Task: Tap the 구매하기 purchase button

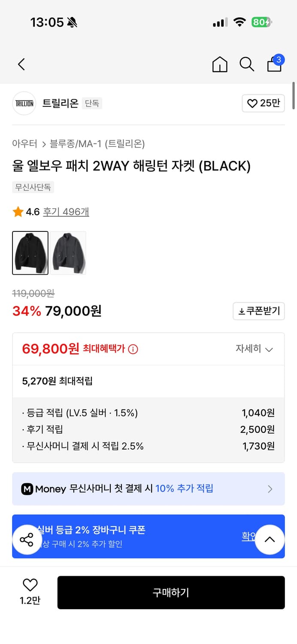Action: (x=171, y=592)
